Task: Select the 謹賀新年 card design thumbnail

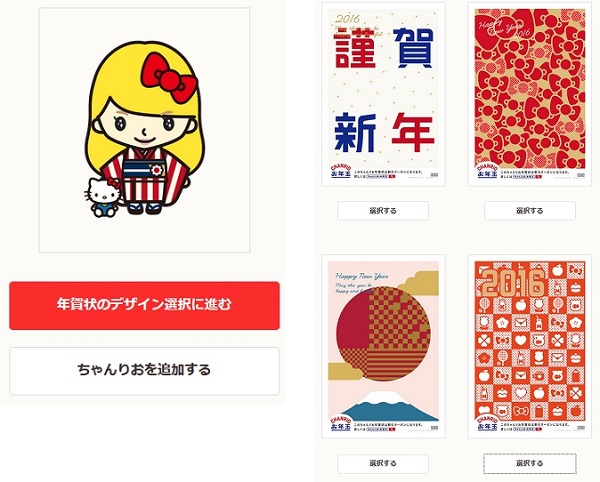Action: click(x=383, y=94)
